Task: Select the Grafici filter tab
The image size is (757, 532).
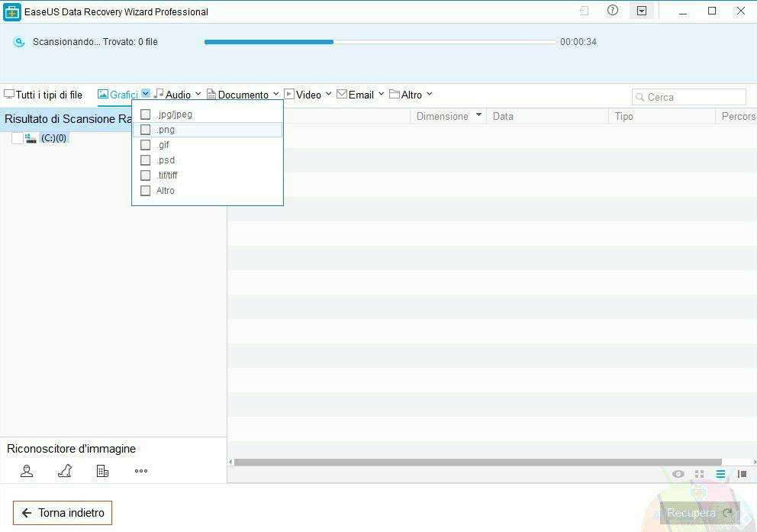Action: pyautogui.click(x=118, y=95)
